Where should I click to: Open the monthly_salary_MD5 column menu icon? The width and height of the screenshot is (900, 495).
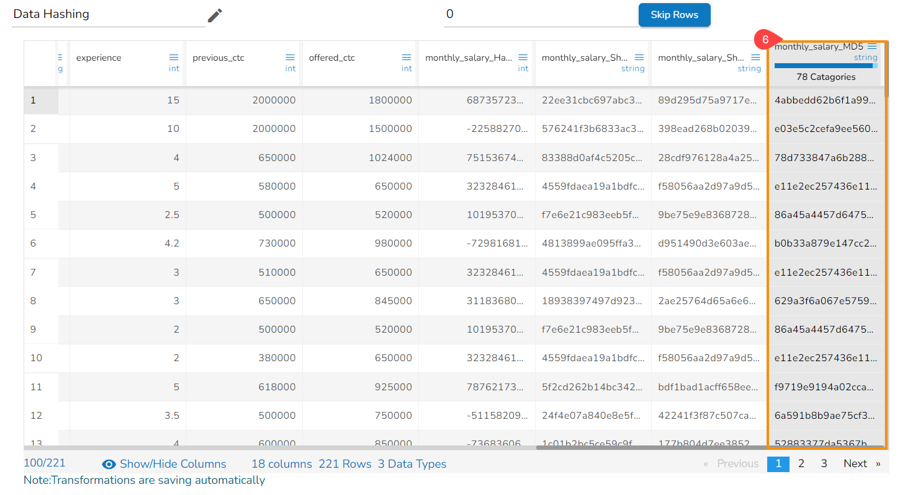(x=872, y=47)
